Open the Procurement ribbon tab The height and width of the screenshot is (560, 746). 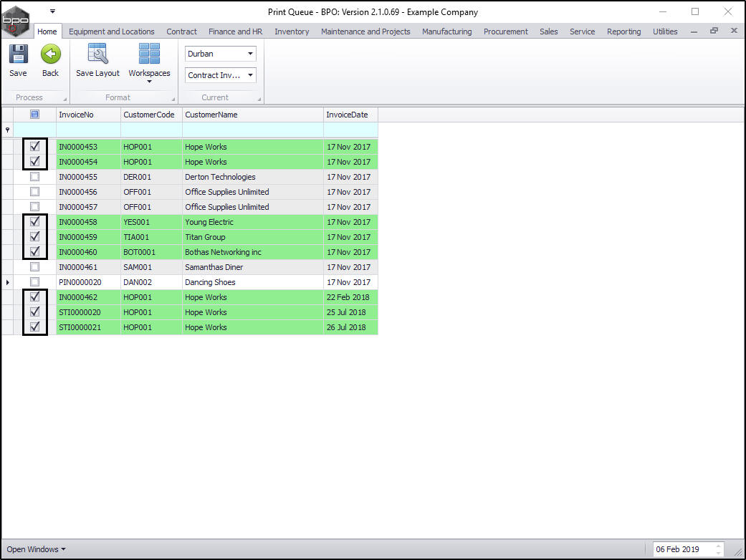pyautogui.click(x=506, y=32)
